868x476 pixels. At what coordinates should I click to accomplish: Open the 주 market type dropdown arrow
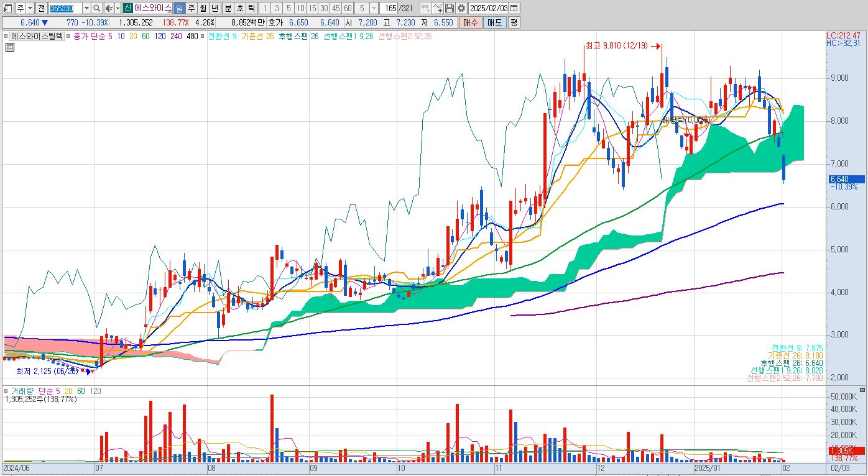pos(30,8)
